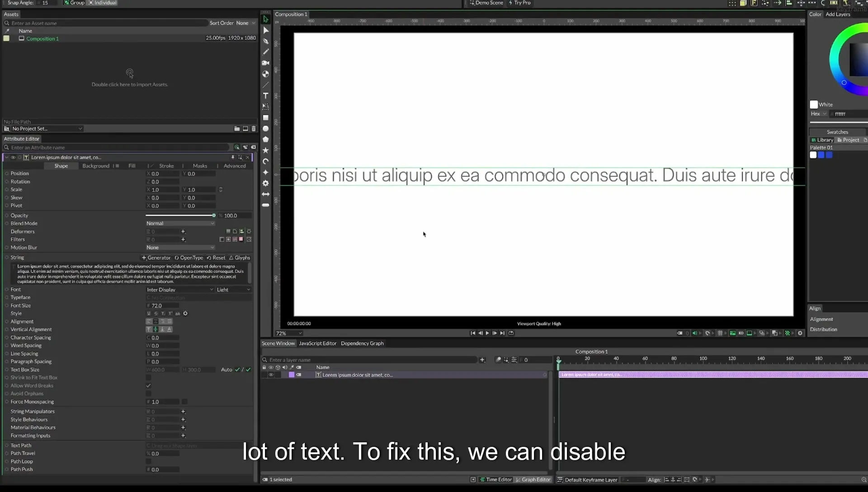Switch to Dependency Graph tab

point(362,343)
